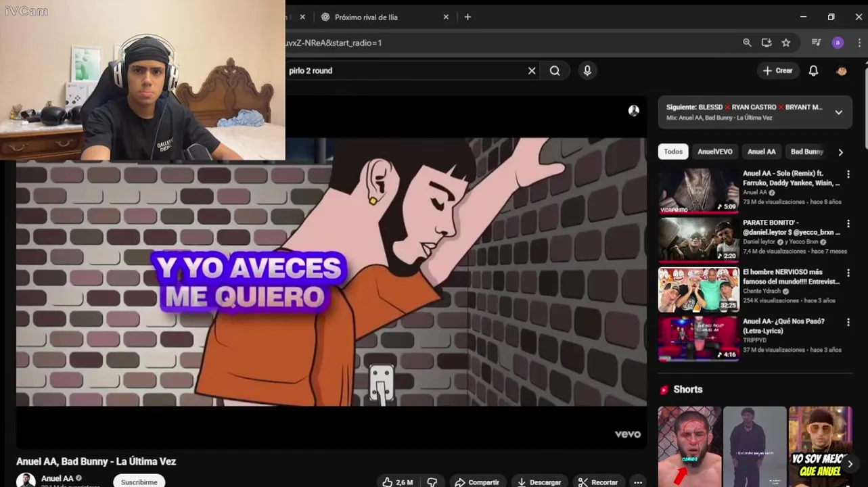
Task: Open options menu for Sola Remix video
Action: 848,175
